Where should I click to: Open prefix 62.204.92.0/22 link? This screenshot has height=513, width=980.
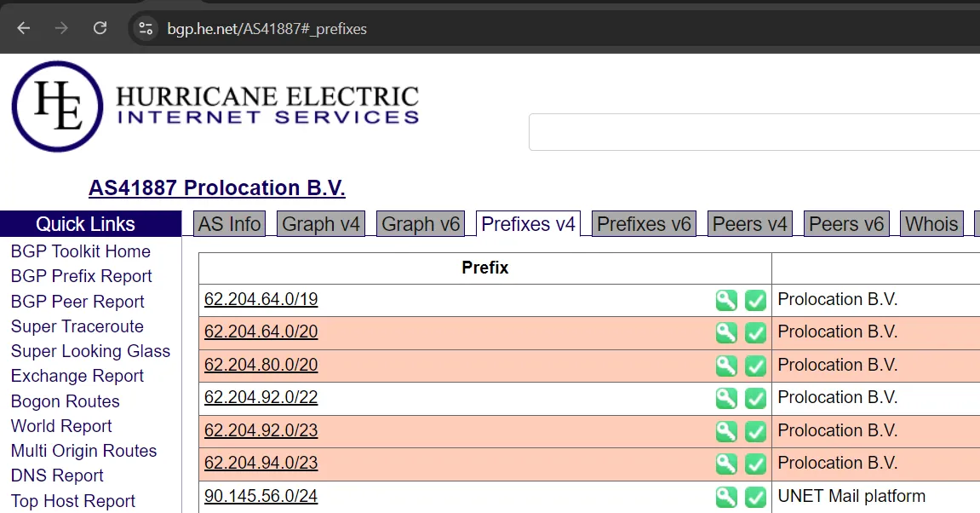tap(261, 397)
